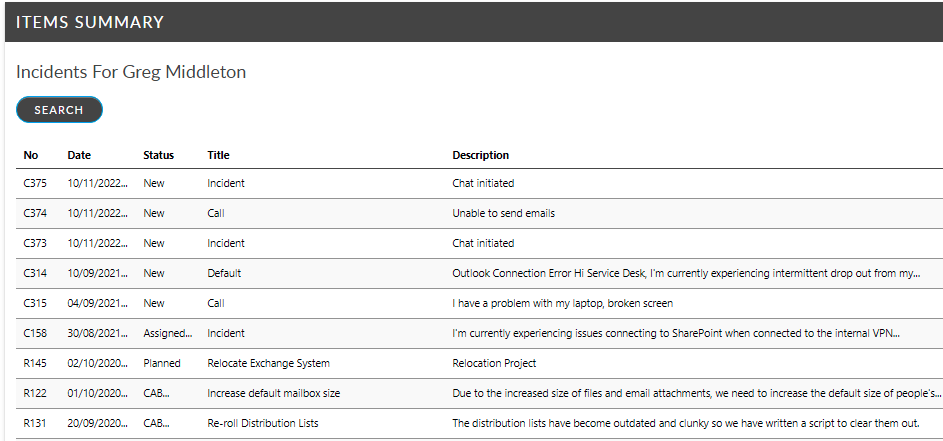
Task: Sort by the Date column header
Action: [x=79, y=155]
